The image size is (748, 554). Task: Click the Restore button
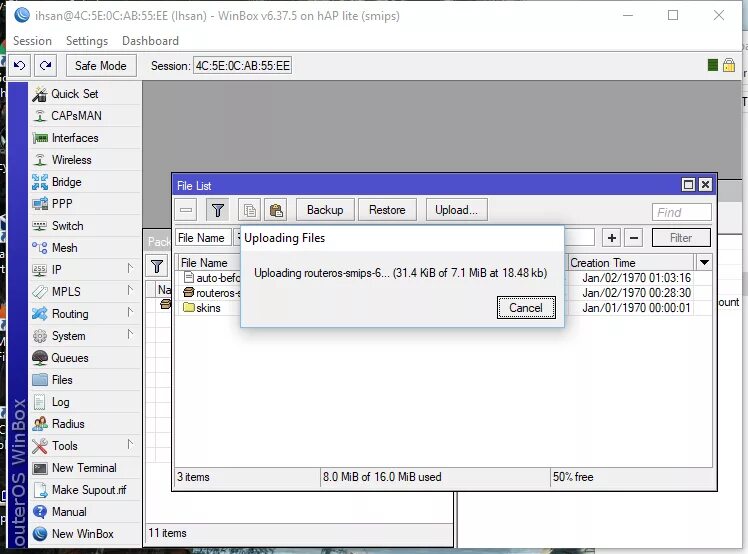387,210
